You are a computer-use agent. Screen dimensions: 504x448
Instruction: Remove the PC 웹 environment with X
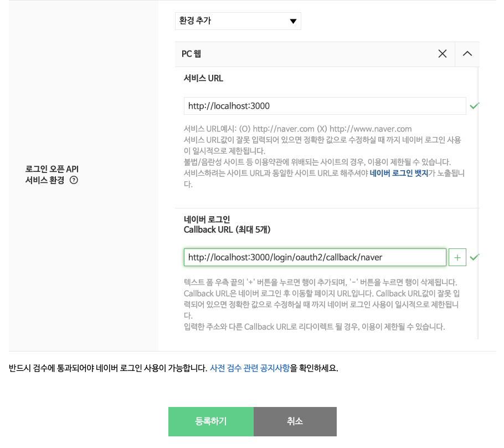point(443,54)
